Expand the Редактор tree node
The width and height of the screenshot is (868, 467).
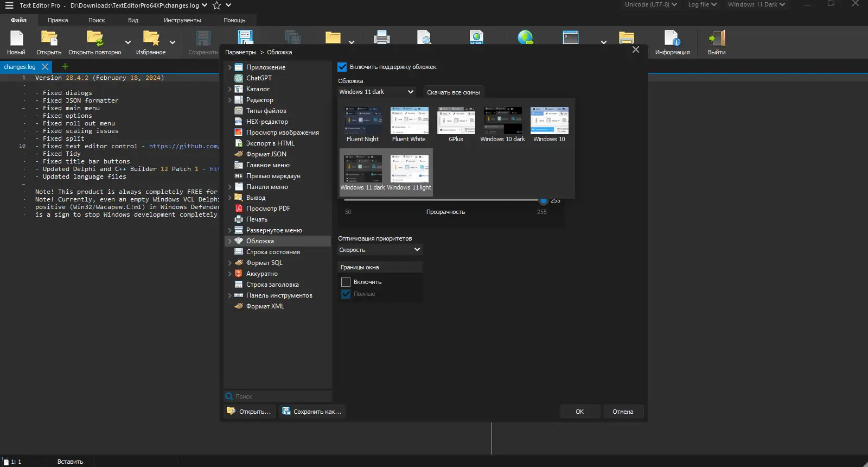click(229, 100)
